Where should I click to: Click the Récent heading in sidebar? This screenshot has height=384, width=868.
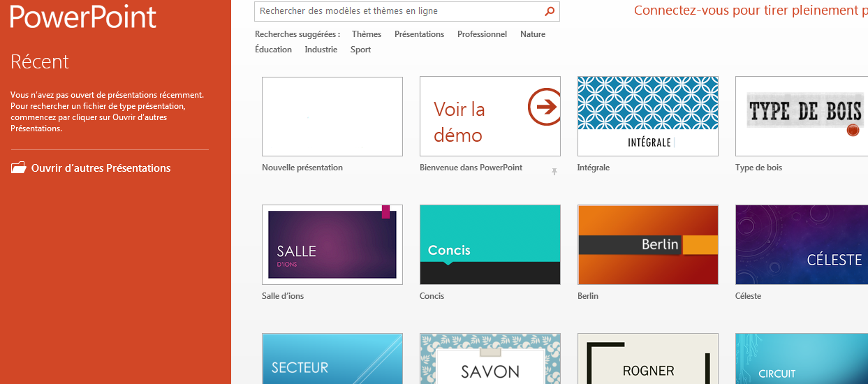point(40,61)
